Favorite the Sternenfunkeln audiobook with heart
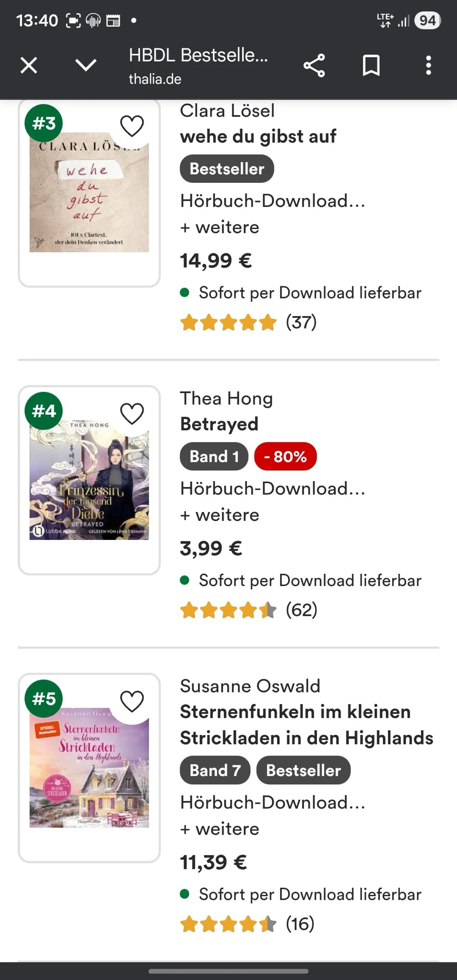Screen dimensions: 457x980 [132, 701]
